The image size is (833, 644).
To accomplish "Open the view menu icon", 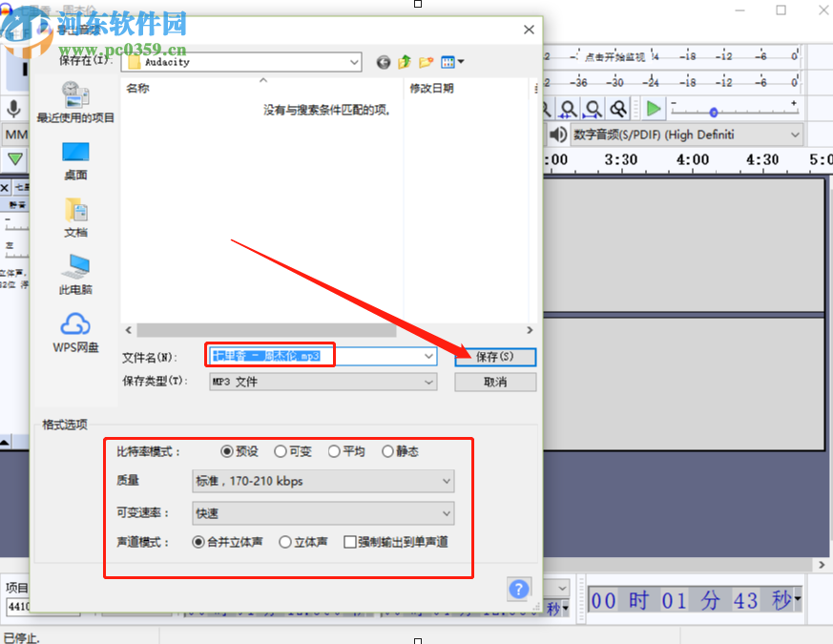I will point(452,62).
